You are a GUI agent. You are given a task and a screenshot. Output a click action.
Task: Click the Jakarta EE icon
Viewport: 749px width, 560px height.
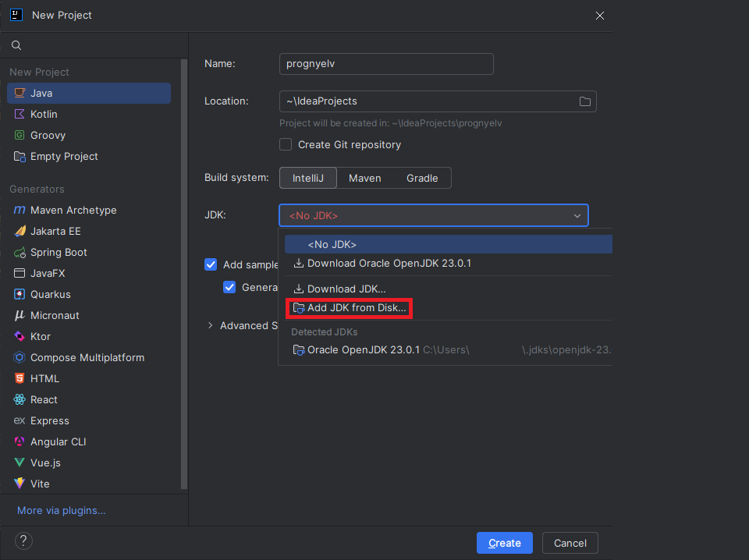click(20, 231)
